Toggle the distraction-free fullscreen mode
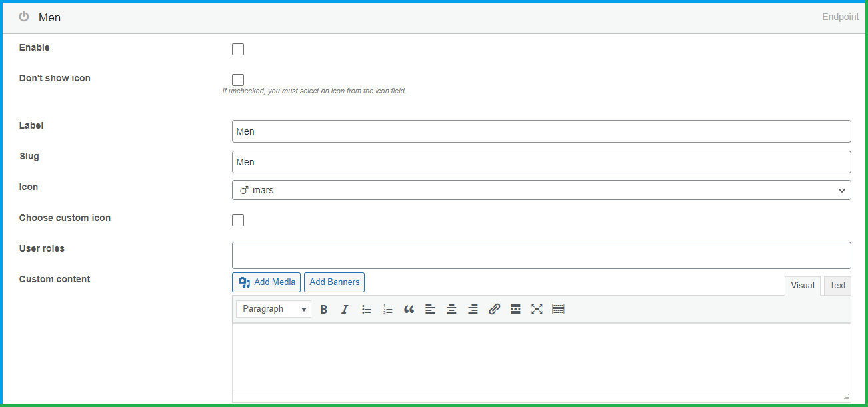 537,309
